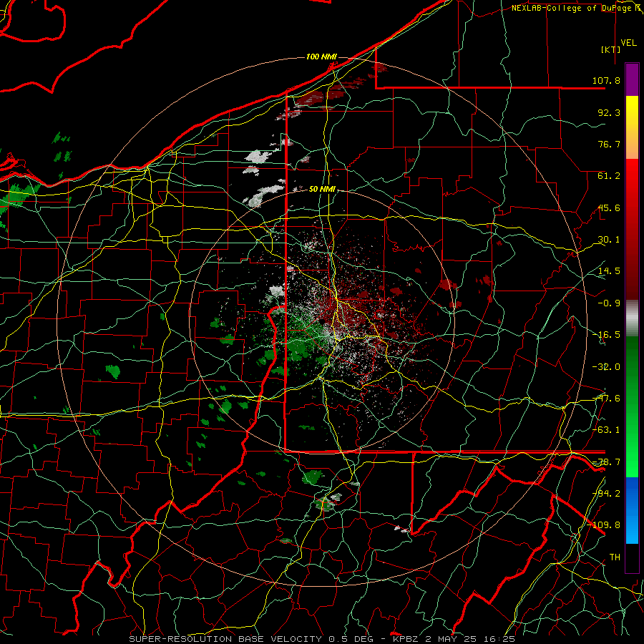Click the 61.2 legend value

point(609,176)
